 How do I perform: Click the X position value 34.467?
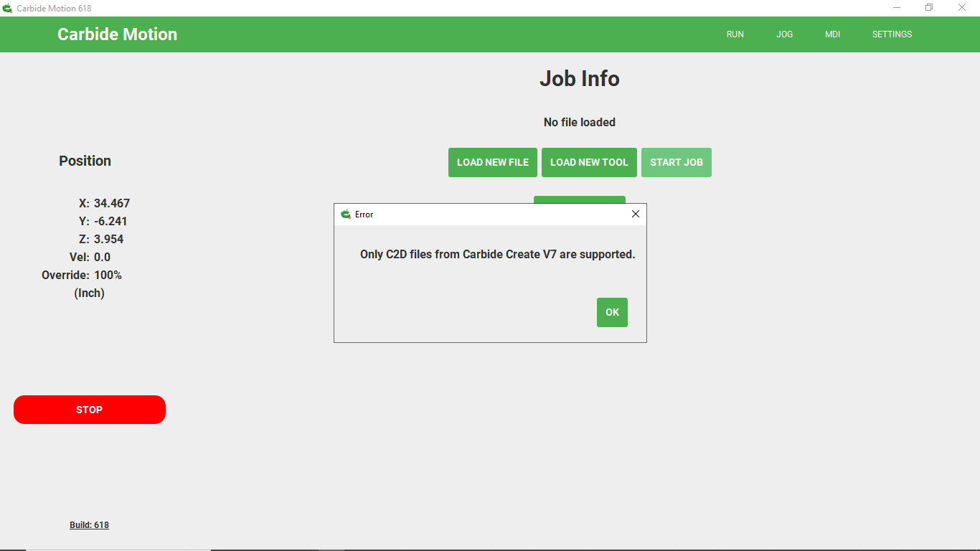pyautogui.click(x=112, y=203)
